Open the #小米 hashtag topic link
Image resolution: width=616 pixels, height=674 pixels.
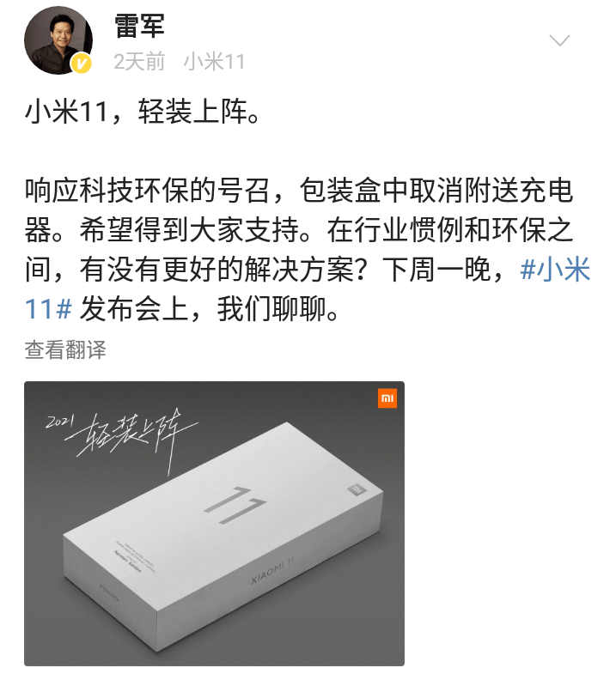554,270
